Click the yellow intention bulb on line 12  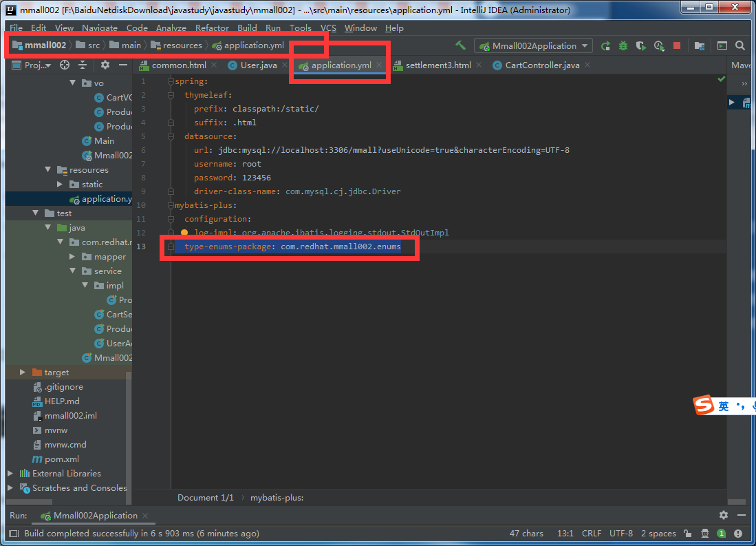pyautogui.click(x=184, y=233)
